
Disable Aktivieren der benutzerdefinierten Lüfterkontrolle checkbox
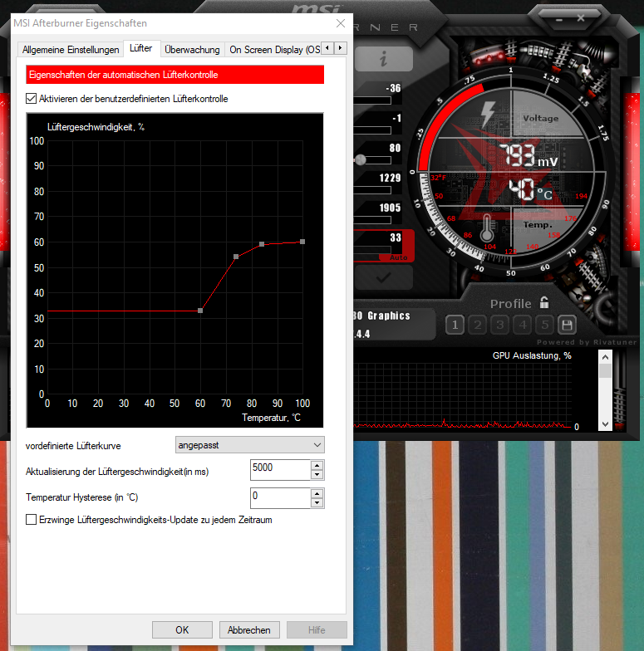[32, 98]
